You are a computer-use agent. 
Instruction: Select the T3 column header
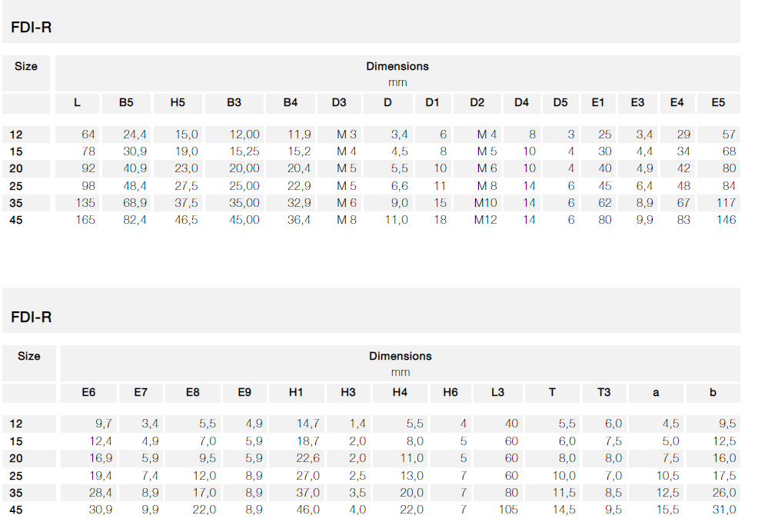603,392
